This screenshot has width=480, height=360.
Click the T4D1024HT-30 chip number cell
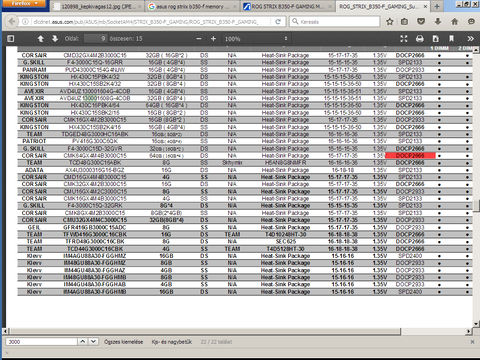[286, 234]
